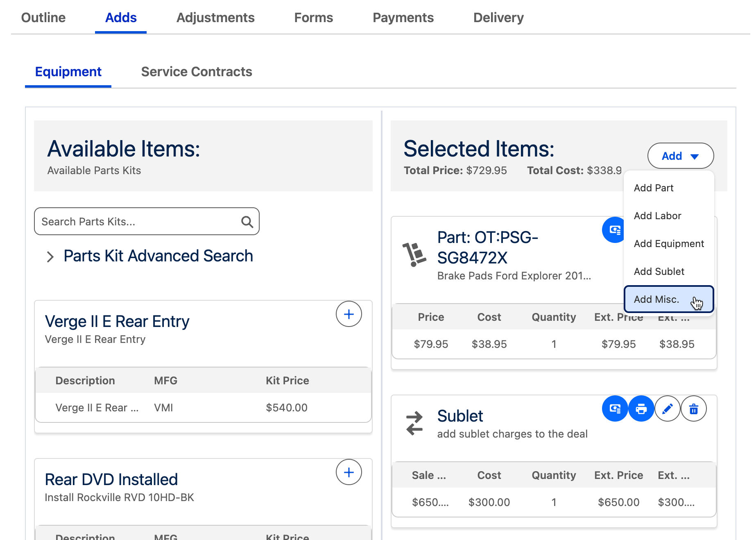Click the Brake Pads Ford Explorer description
This screenshot has height=540, width=756.
(x=514, y=276)
